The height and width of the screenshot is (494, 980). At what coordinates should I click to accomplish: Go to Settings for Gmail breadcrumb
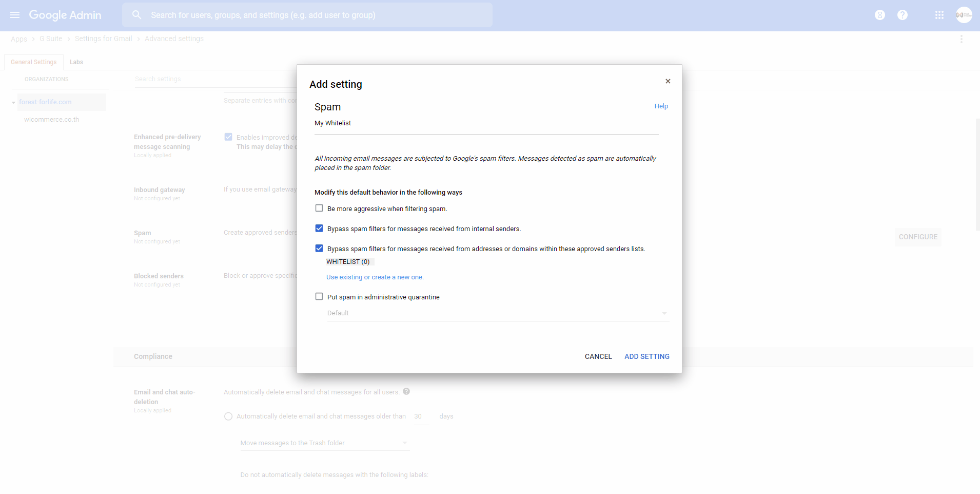click(104, 39)
